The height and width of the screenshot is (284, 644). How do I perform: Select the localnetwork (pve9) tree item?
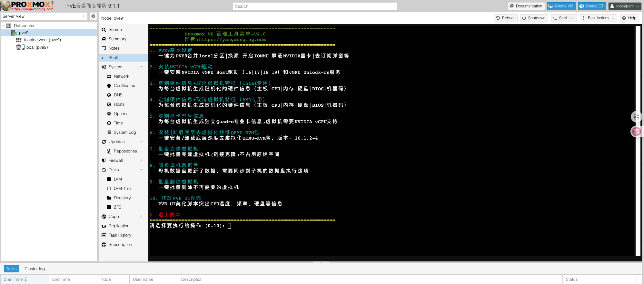click(42, 40)
